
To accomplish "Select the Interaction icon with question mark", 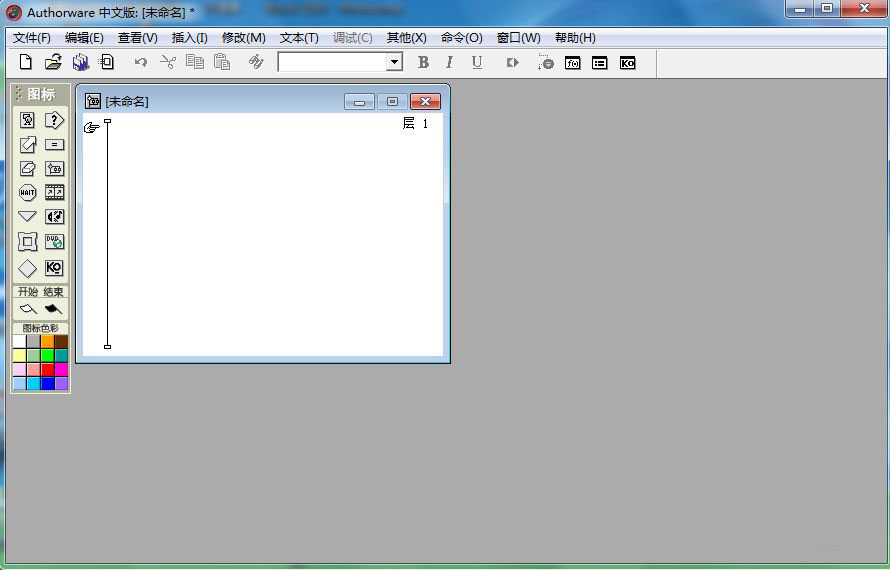I will 54,120.
